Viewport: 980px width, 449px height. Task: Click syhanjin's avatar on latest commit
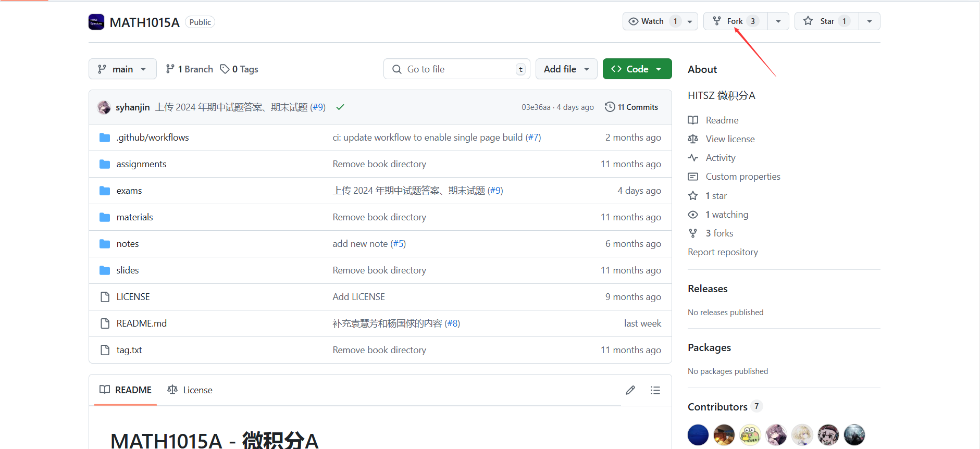pyautogui.click(x=104, y=107)
